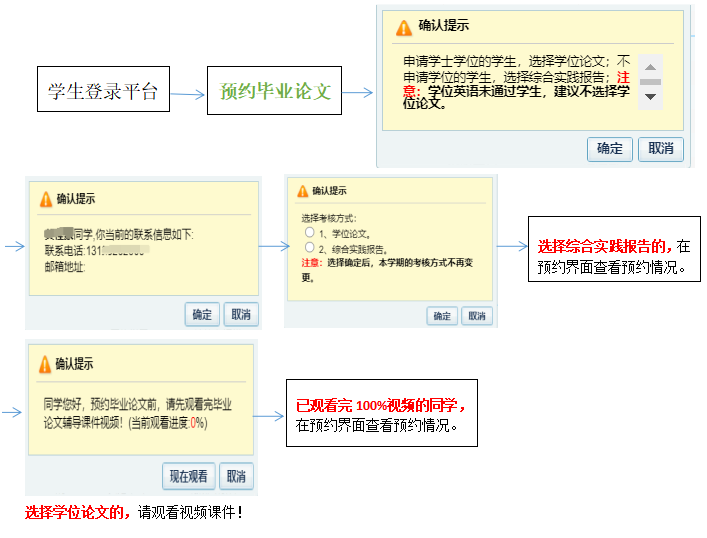Image resolution: width=707 pixels, height=538 pixels.
Task: Click 确定 in the 选择考核方式 dialog
Action: point(442,316)
